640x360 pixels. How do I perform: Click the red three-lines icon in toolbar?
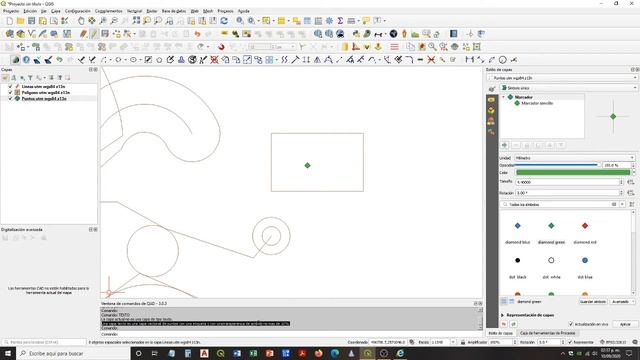click(x=394, y=47)
